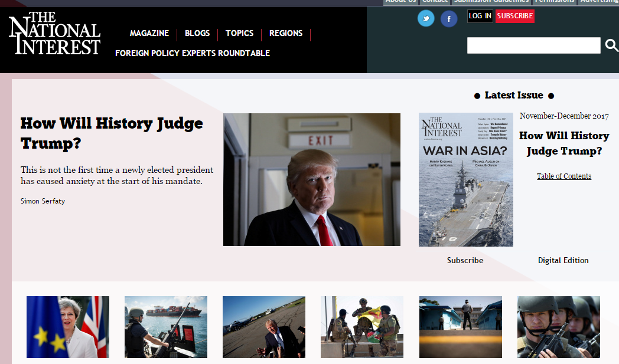Open the Regions menu
Viewport: 619px width, 364px height.
coord(286,33)
